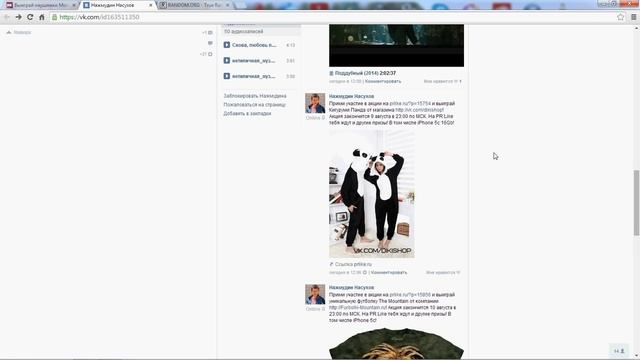Like the video post via 'Мне нравится'
Viewport: 640px width, 360px height.
click(x=442, y=81)
